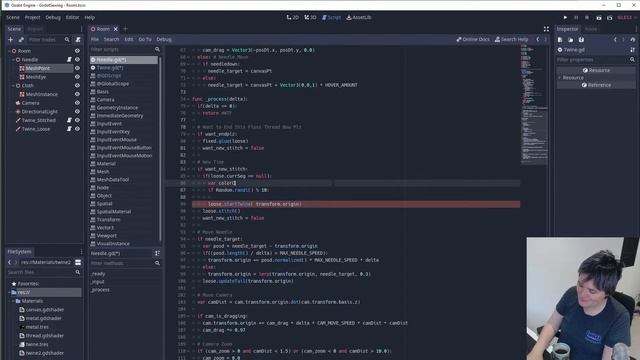Image resolution: width=640 pixels, height=360 pixels.
Task: Collapse the res:// folder tree
Action: click(9, 292)
